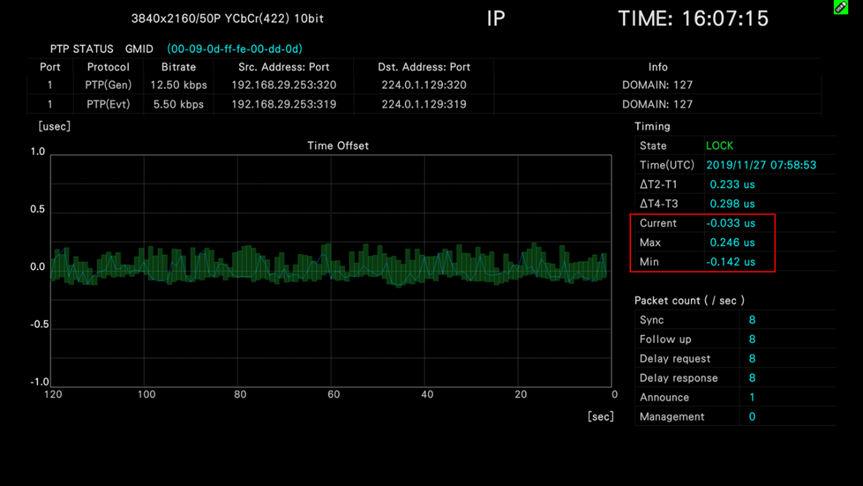Click the Max offset value 0.246 us
This screenshot has height=486, width=863.
[732, 243]
